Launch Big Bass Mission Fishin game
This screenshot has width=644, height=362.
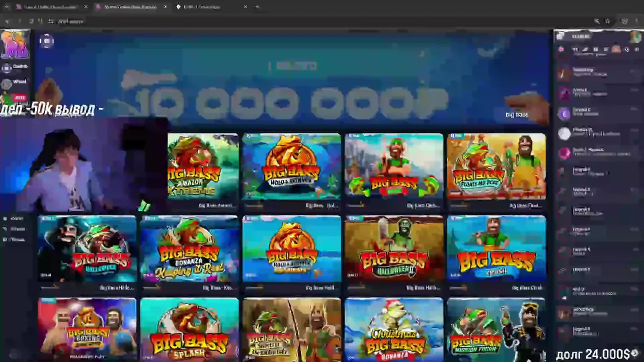click(x=496, y=329)
